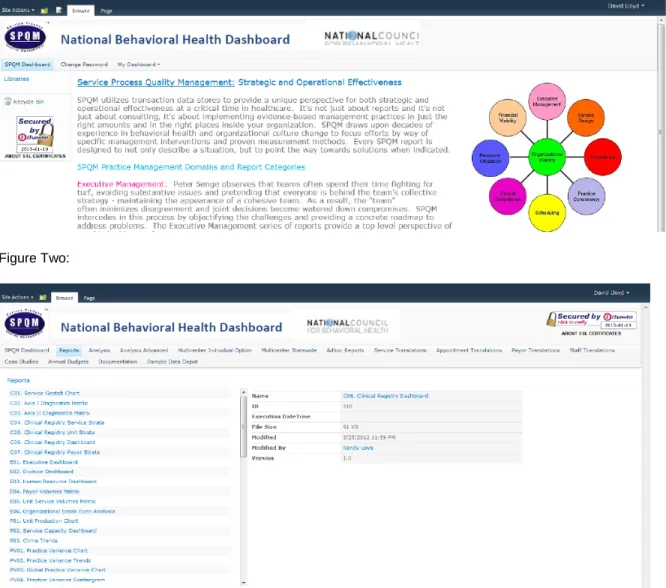666x588 pixels.
Task: Click the folder icon in the Figure Two ribbon
Action: coord(43,297)
